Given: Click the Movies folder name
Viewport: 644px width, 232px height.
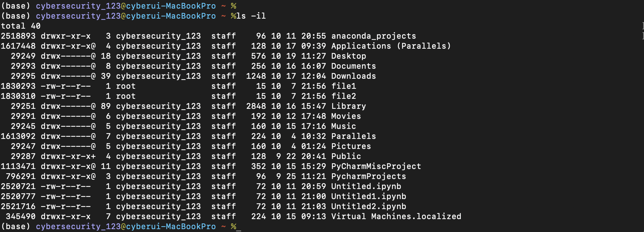Looking at the screenshot, I should pos(346,116).
